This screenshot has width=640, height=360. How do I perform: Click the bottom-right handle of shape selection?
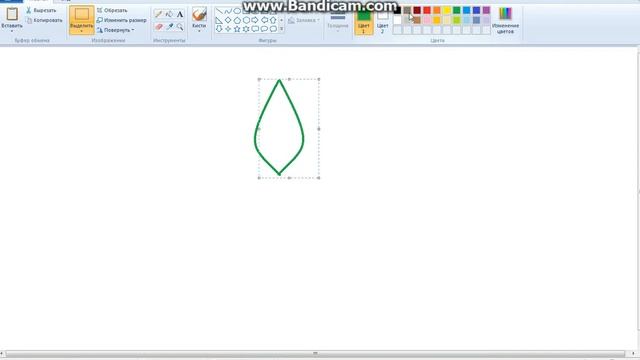(319, 178)
